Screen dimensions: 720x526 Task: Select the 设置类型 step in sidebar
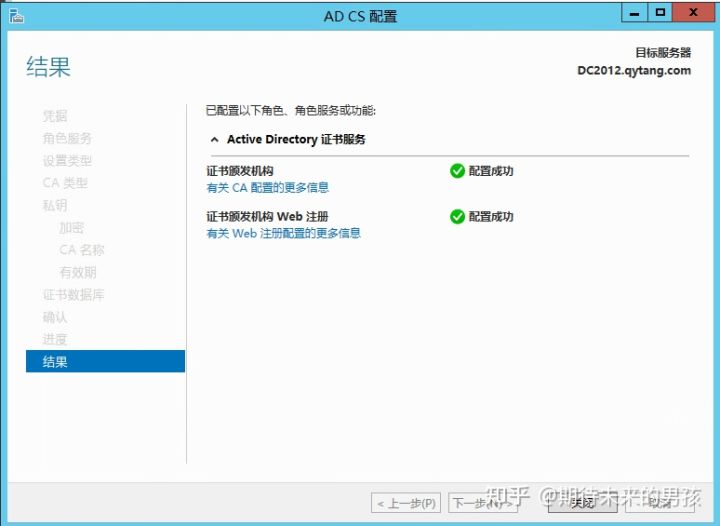[67, 161]
